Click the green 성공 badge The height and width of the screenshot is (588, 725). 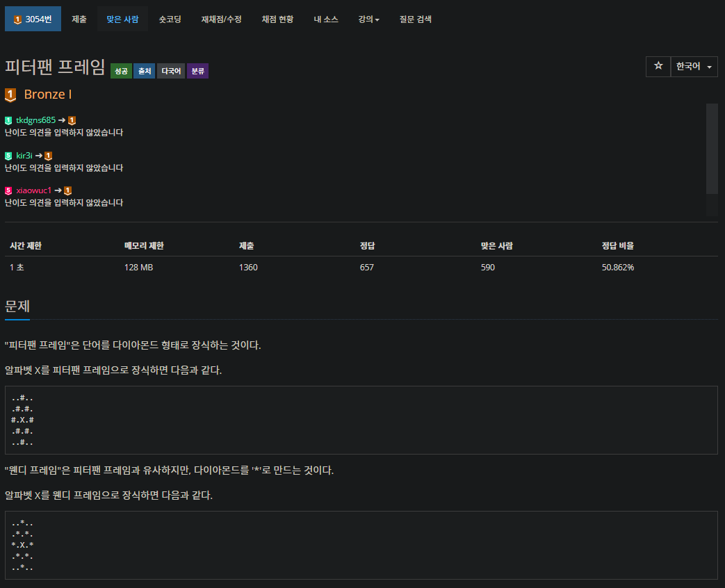(121, 71)
